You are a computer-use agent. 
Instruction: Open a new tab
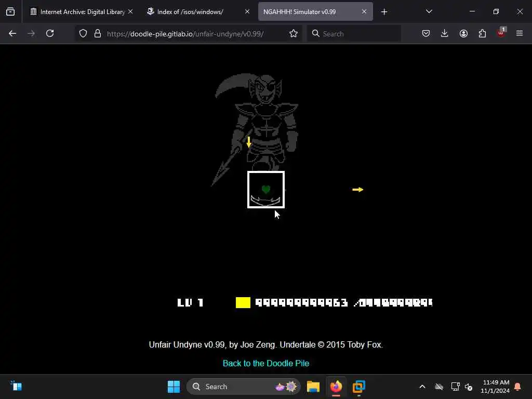(384, 12)
